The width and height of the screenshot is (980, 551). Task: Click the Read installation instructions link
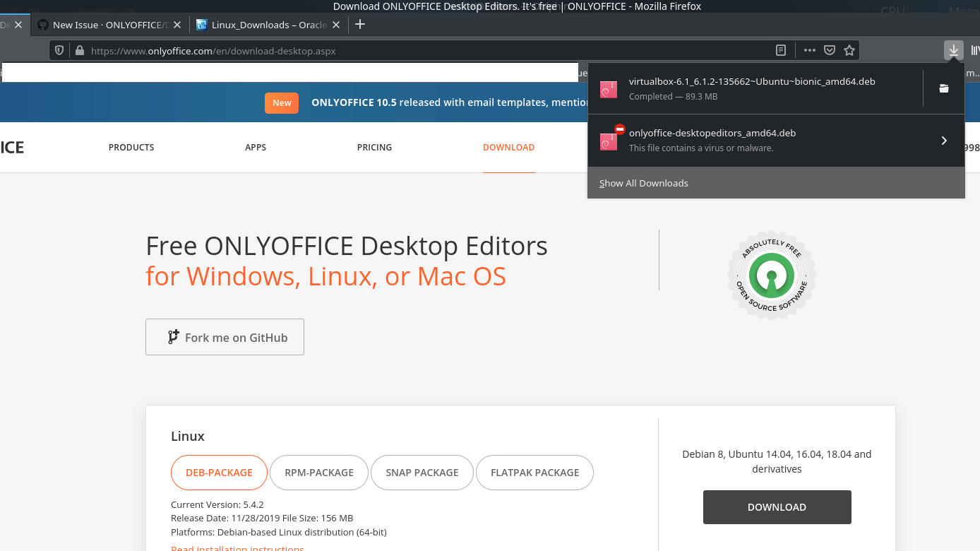[x=237, y=548]
